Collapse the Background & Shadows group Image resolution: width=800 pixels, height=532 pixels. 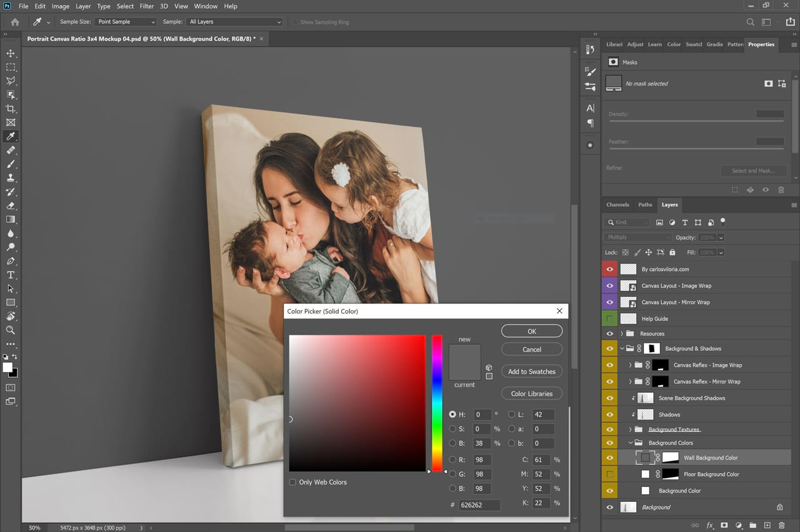621,348
